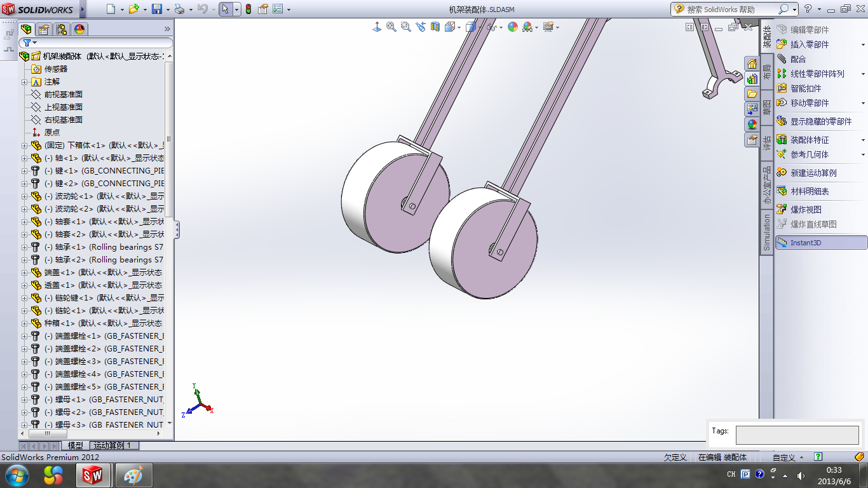Click the Open file folder icon
Image resolution: width=868 pixels, height=488 pixels.
(133, 9)
